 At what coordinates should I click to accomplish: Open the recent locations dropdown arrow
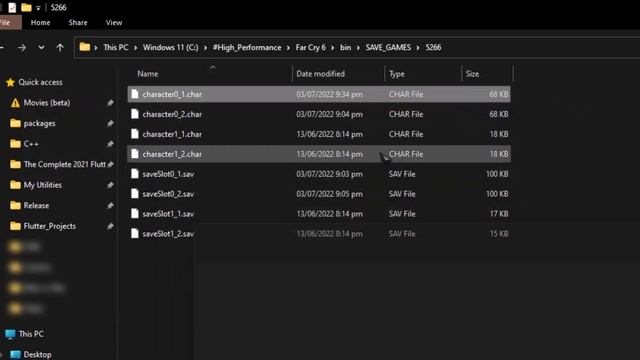(x=41, y=48)
